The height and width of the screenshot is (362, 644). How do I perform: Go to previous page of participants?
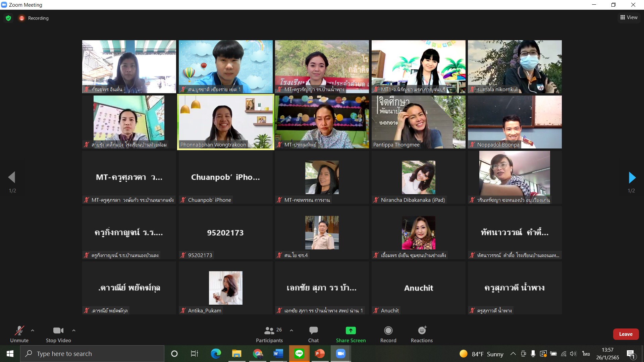[x=12, y=178]
